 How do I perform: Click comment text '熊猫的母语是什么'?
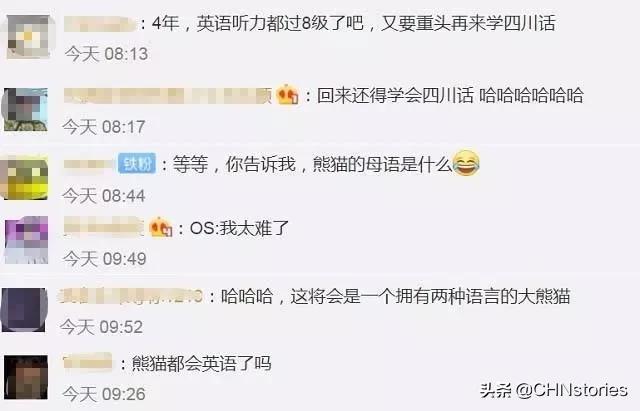point(382,164)
